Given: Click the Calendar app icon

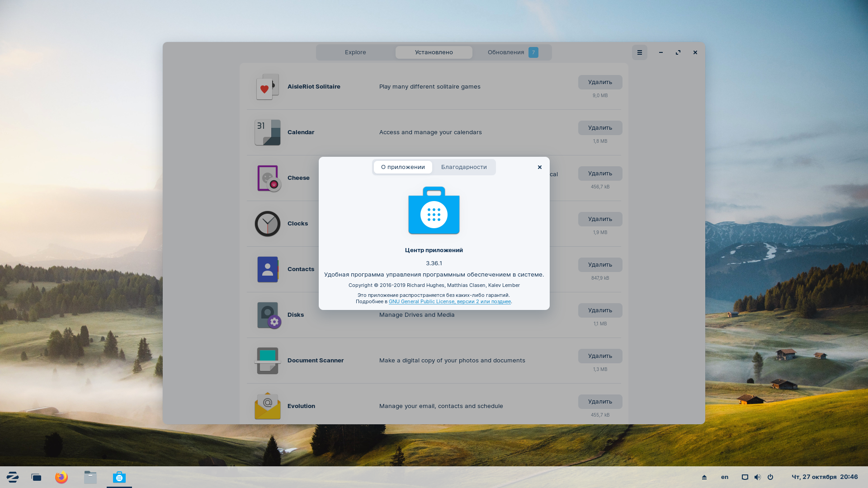Looking at the screenshot, I should tap(267, 132).
